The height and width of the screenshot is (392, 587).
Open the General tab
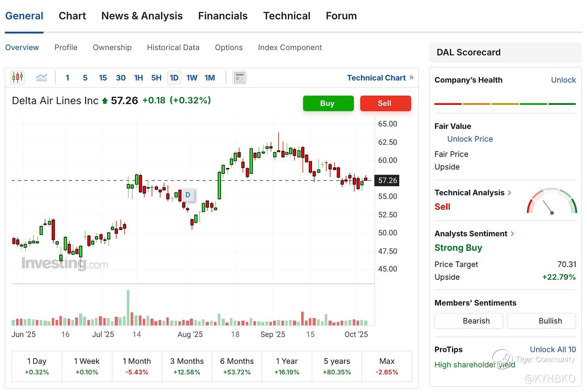click(24, 16)
